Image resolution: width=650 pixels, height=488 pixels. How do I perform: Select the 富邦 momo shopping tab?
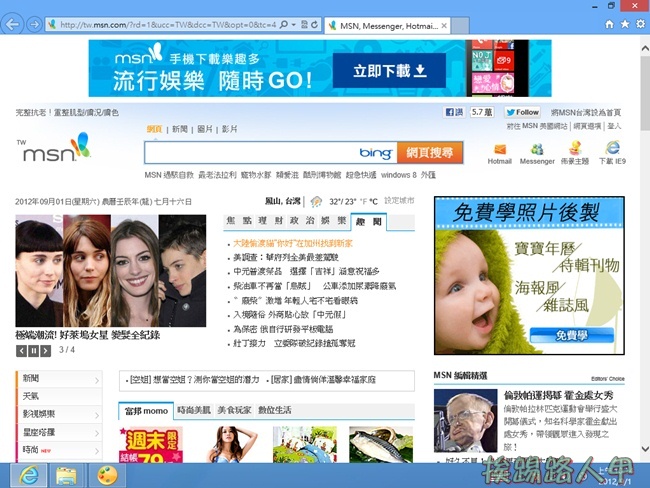point(146,411)
